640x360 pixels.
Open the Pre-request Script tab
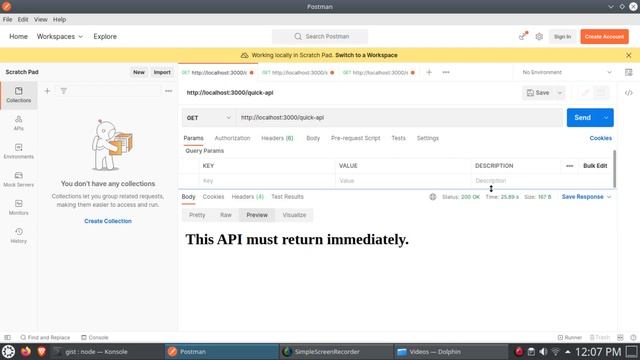coord(356,138)
